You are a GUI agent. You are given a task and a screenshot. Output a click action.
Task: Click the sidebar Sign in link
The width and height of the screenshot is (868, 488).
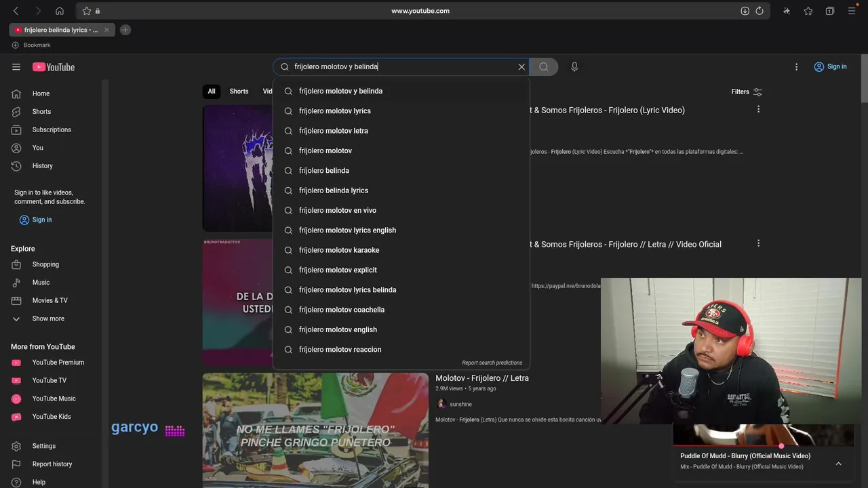[35, 220]
